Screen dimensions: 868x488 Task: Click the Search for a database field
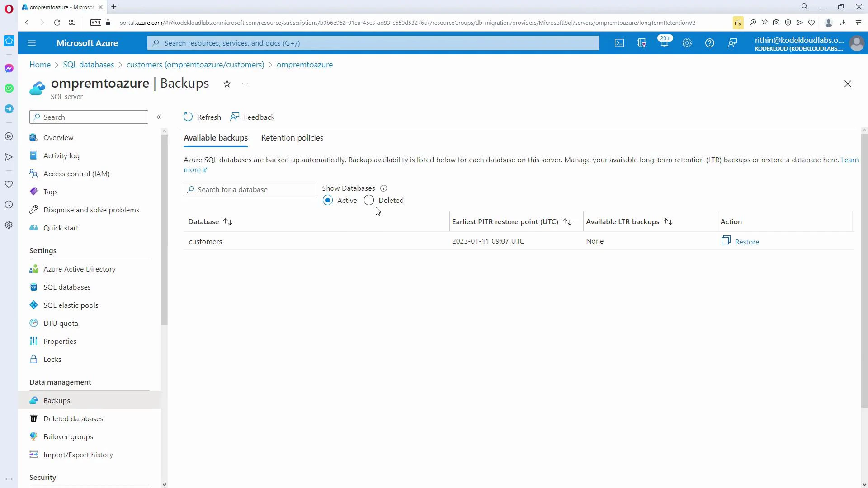pyautogui.click(x=250, y=189)
